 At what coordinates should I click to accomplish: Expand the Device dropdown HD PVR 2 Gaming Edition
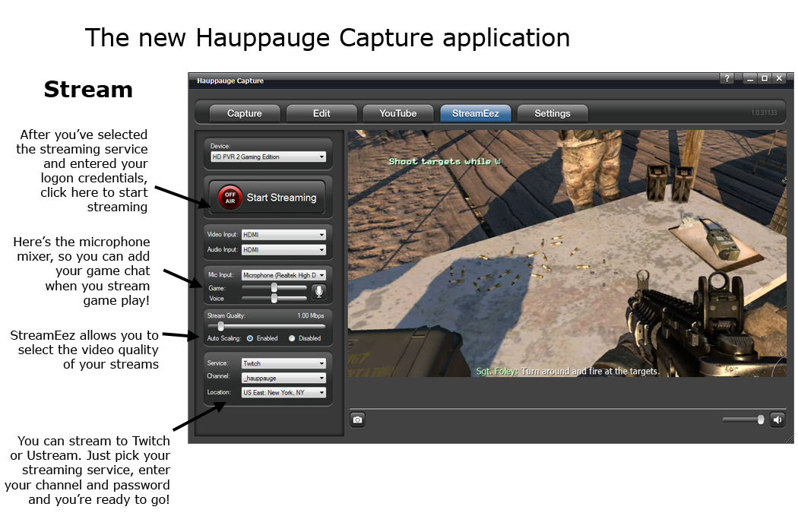(x=268, y=157)
